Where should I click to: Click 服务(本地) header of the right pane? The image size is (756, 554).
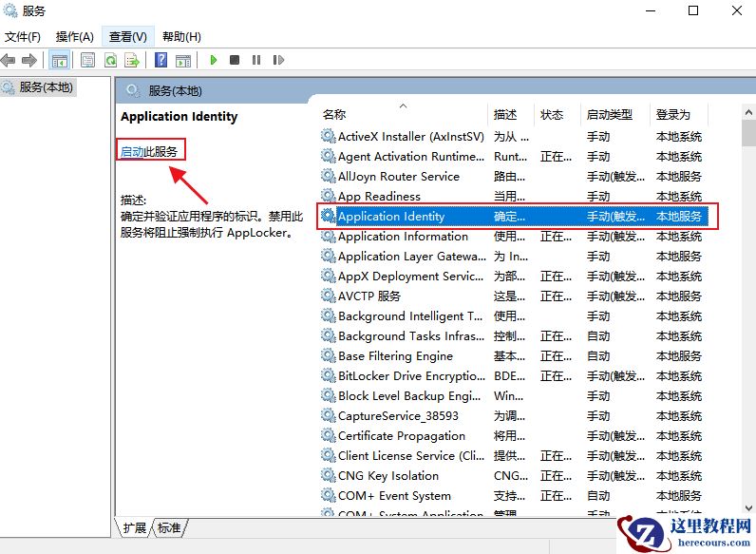coord(175,90)
